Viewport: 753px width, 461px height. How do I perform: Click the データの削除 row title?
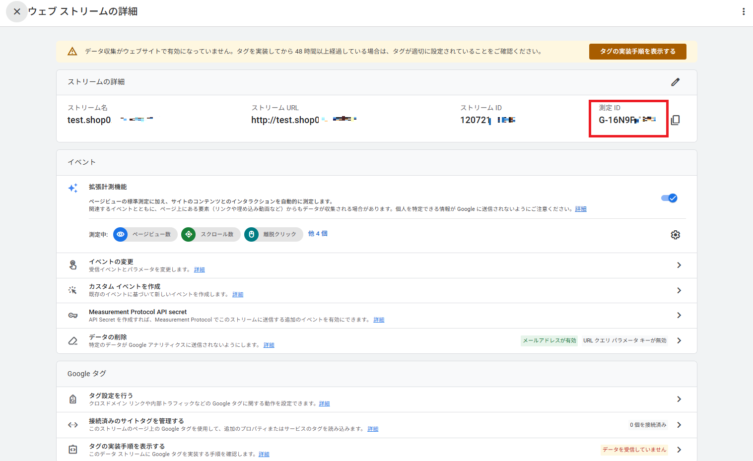[x=108, y=337]
